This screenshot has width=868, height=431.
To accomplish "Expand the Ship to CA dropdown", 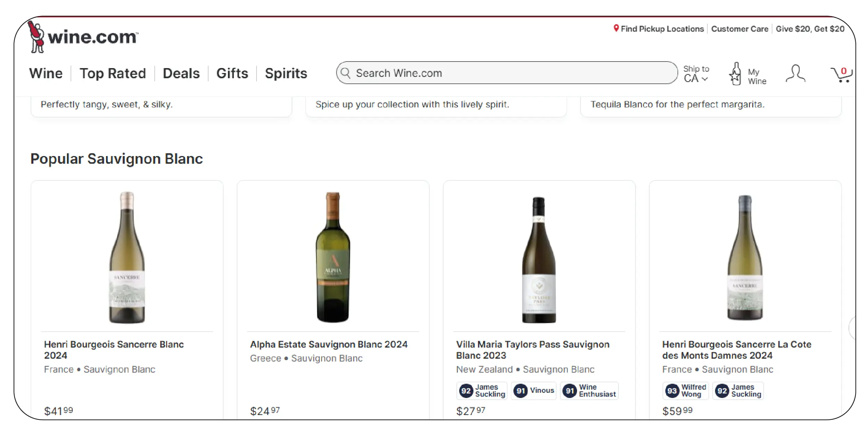I will pos(696,74).
